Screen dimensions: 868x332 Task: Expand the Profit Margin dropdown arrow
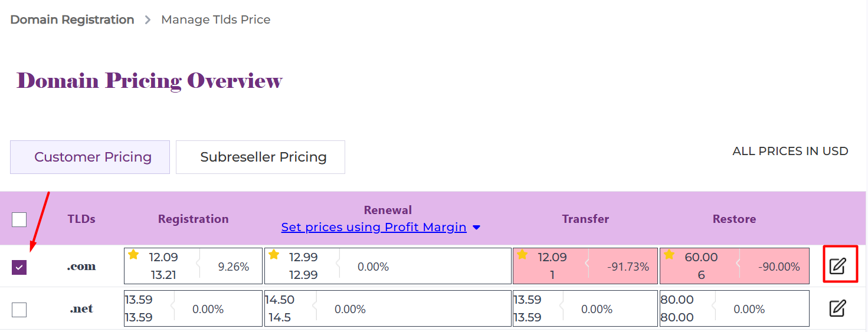point(476,228)
